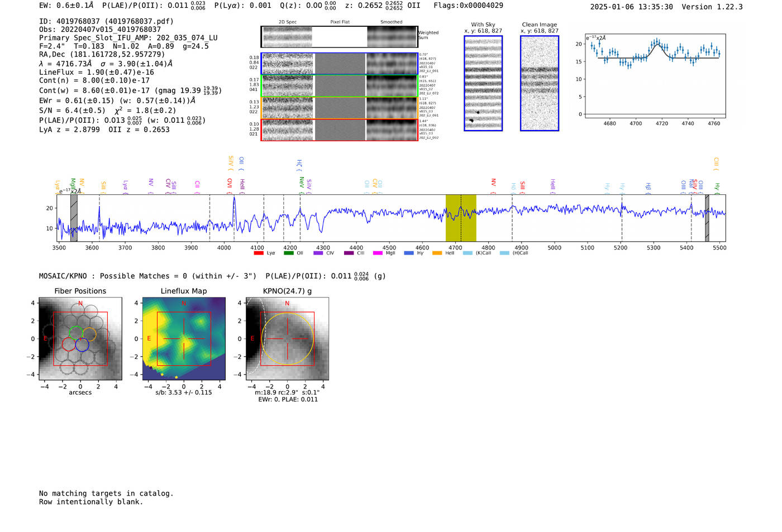
Task: Click the Fiber Positions plot title
Action: pos(80,291)
